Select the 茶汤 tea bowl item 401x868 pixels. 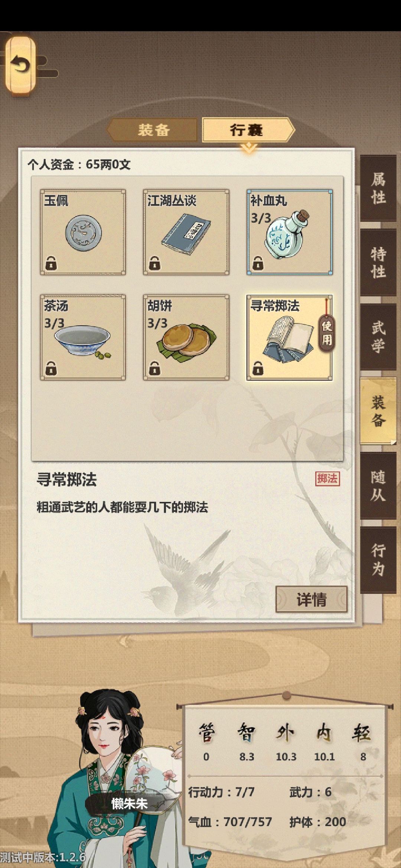(x=83, y=338)
